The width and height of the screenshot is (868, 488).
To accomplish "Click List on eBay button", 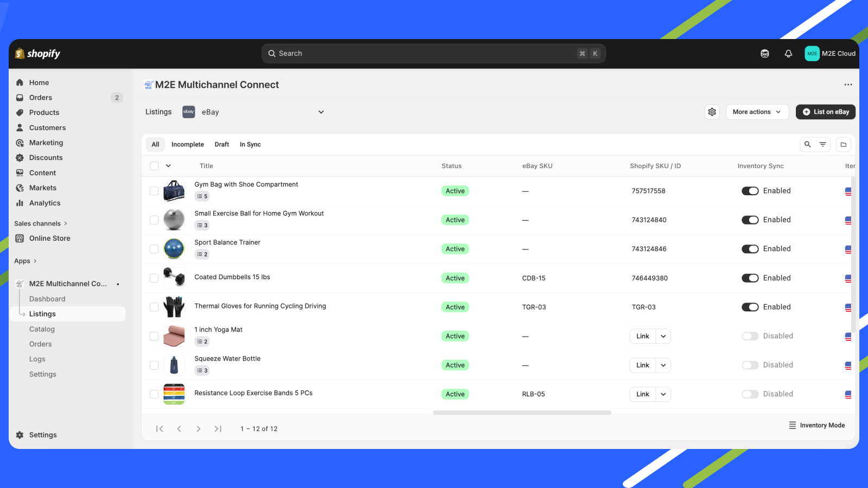I will tap(826, 112).
